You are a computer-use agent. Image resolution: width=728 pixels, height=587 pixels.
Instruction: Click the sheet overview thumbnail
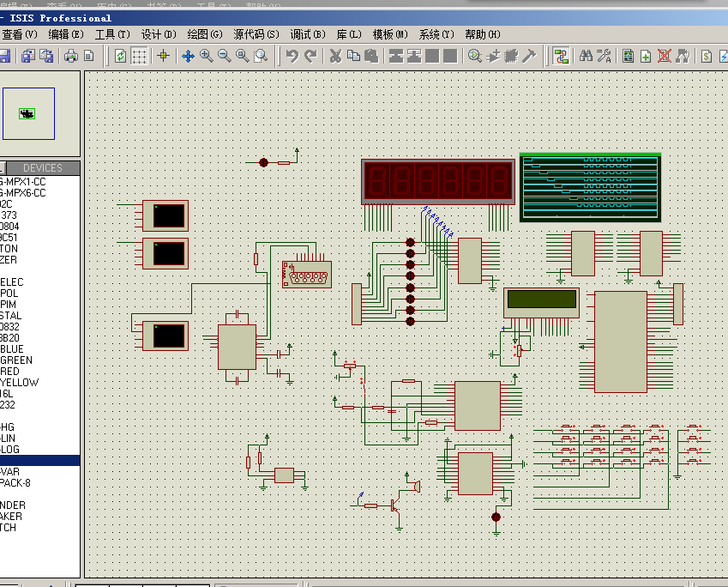pos(28,113)
